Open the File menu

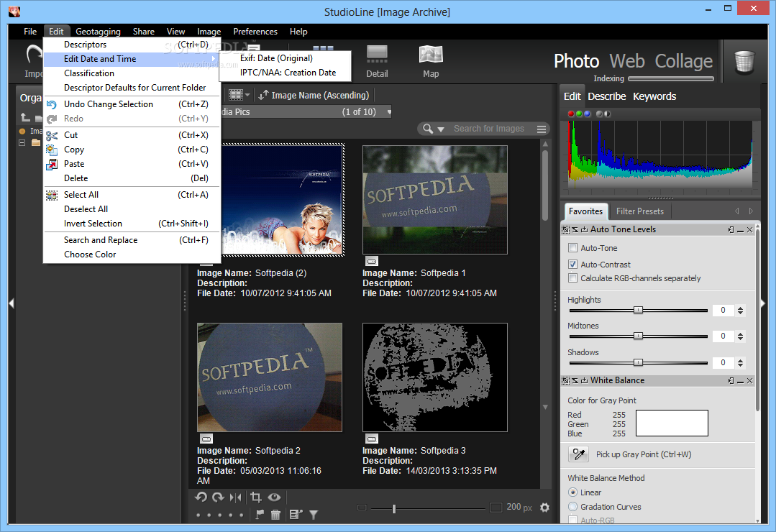pos(30,32)
